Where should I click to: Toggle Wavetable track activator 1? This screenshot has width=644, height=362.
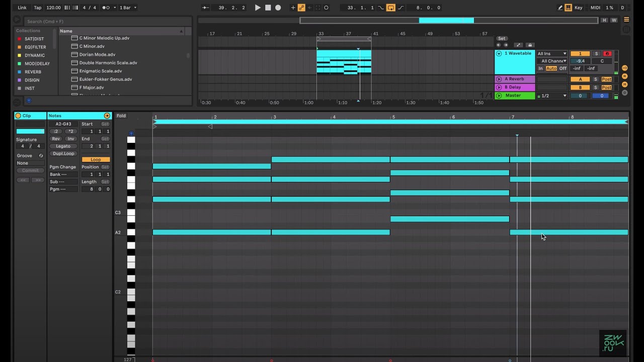point(580,53)
